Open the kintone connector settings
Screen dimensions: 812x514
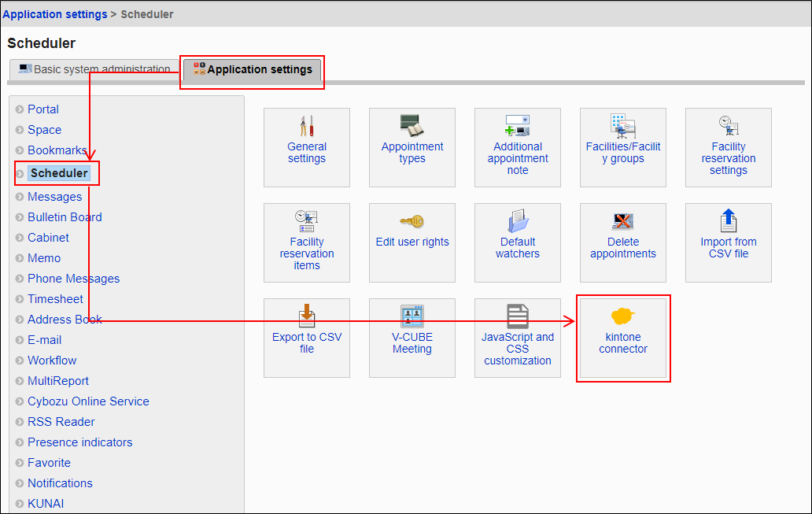click(x=623, y=337)
